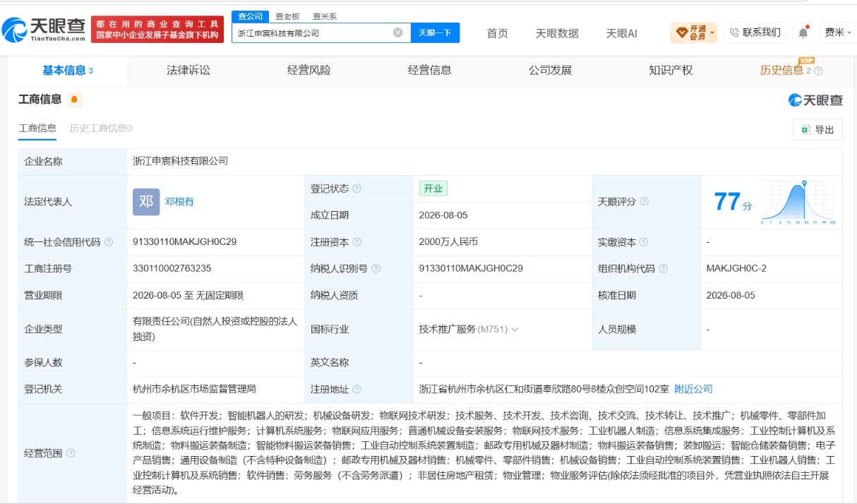
Task: Switch to the 法律诉讼 tab
Action: point(188,70)
